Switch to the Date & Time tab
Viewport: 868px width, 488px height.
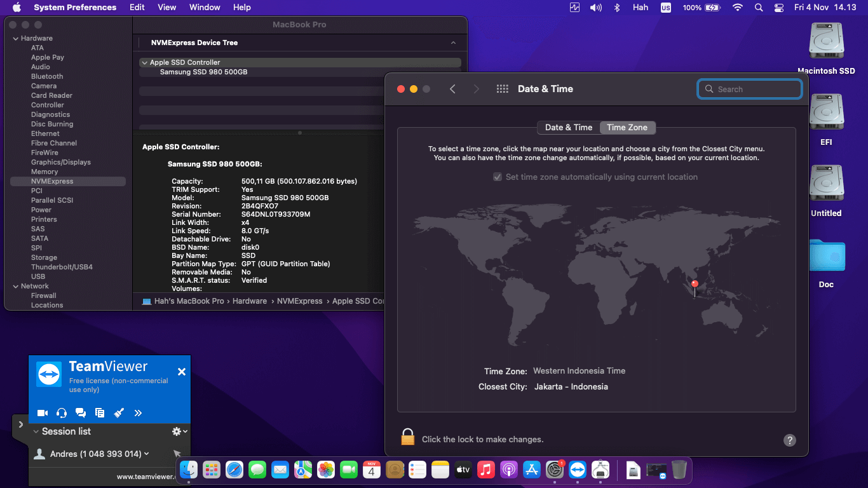(x=568, y=128)
